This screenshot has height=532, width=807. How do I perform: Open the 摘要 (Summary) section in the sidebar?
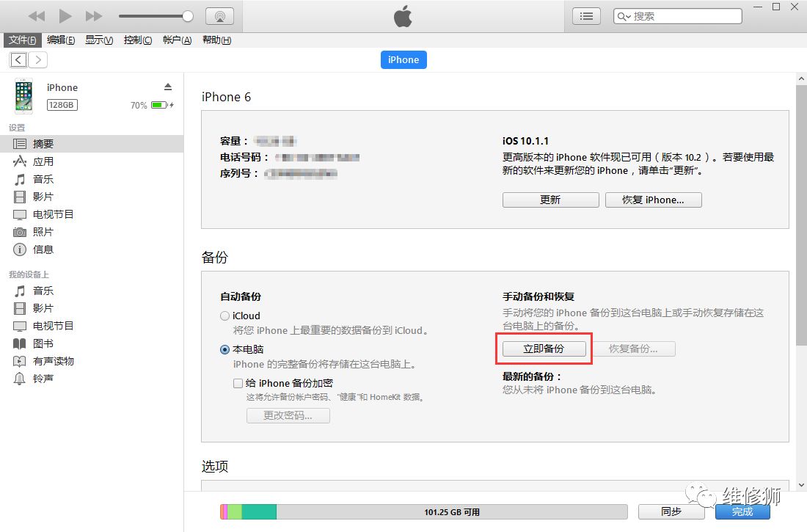click(43, 144)
